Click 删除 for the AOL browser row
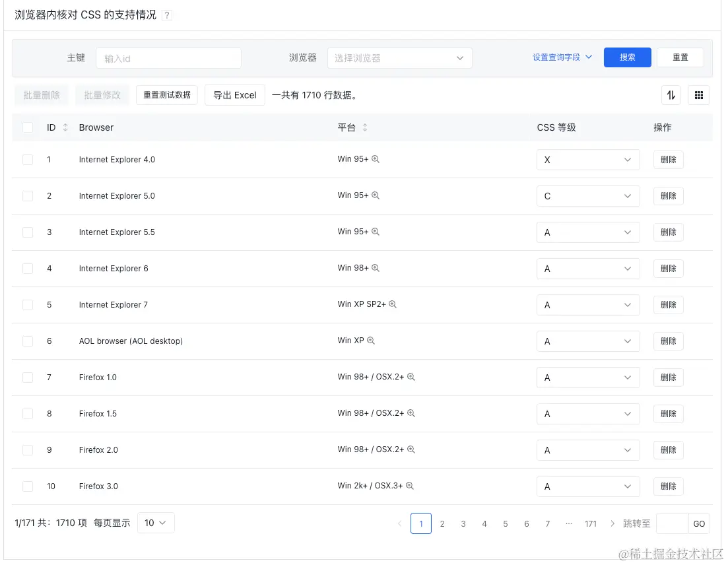 coord(668,341)
